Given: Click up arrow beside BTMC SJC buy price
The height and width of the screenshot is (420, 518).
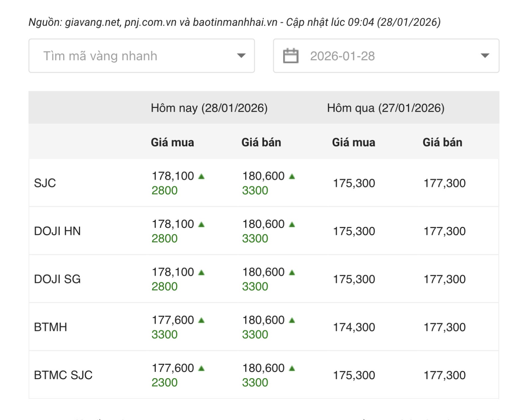Looking at the screenshot, I should coord(201,368).
